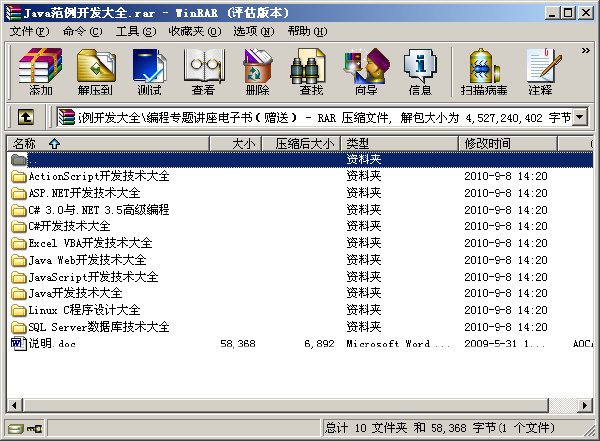
Task: Sort by the 类型 column header
Action: tap(399, 144)
